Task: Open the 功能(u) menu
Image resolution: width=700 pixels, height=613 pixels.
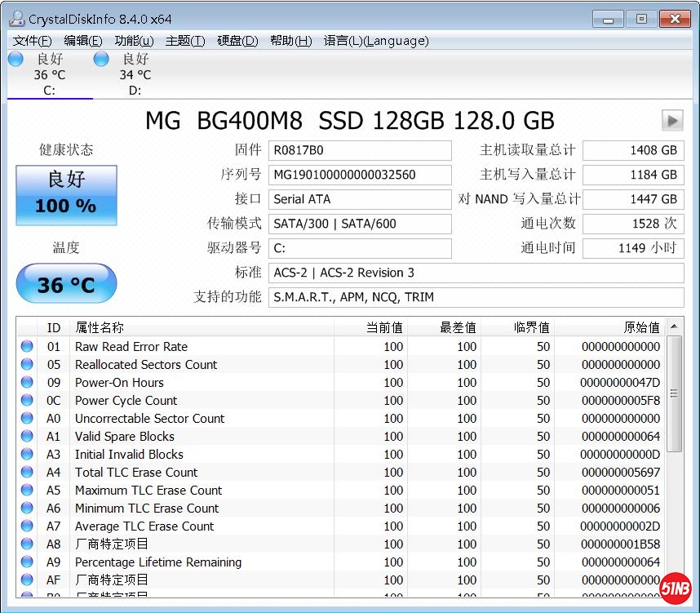Action: click(134, 41)
